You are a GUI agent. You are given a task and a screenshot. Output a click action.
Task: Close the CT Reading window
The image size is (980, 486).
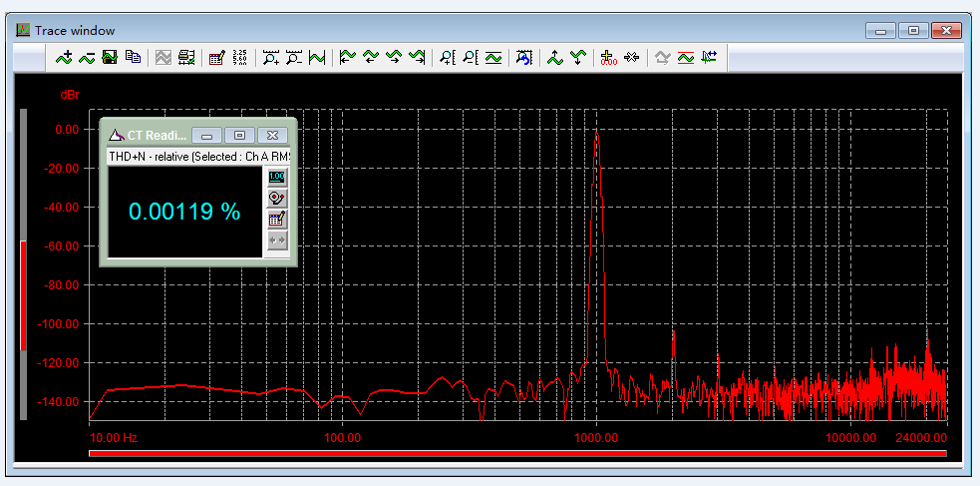click(272, 135)
